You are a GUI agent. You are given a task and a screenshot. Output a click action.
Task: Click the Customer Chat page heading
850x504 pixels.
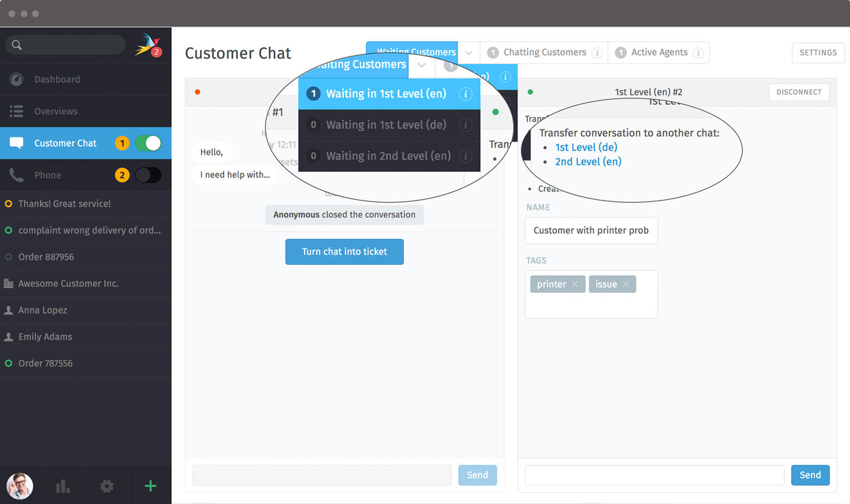click(238, 53)
